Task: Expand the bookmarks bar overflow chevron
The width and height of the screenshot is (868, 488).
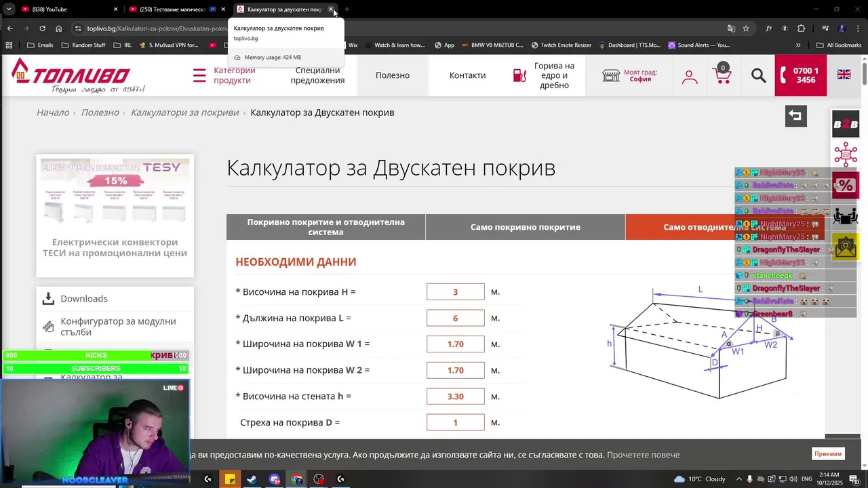Action: [798, 45]
